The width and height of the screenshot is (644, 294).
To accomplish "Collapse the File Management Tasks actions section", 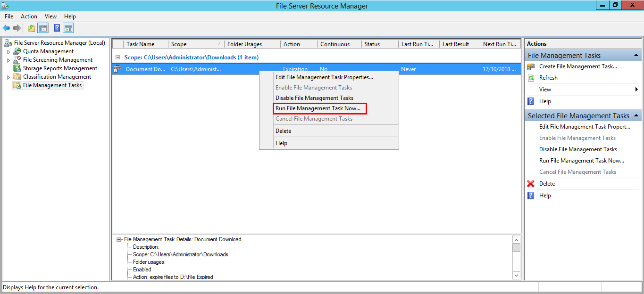I will [636, 56].
